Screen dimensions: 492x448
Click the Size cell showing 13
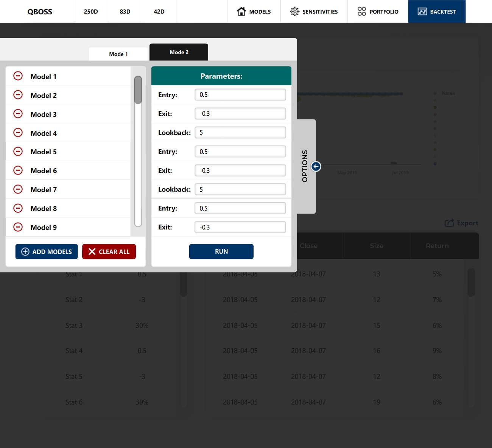(x=377, y=274)
